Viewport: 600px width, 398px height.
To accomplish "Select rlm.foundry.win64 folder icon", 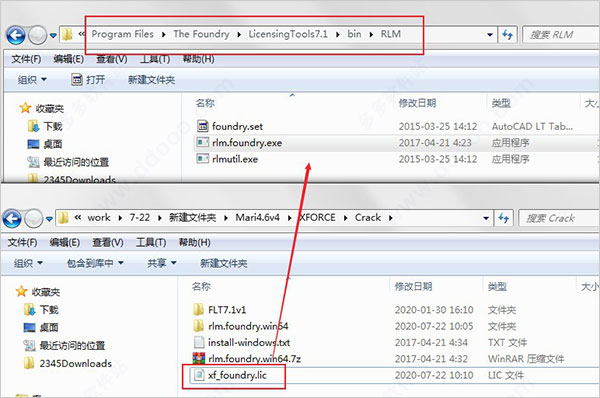I will pyautogui.click(x=198, y=326).
